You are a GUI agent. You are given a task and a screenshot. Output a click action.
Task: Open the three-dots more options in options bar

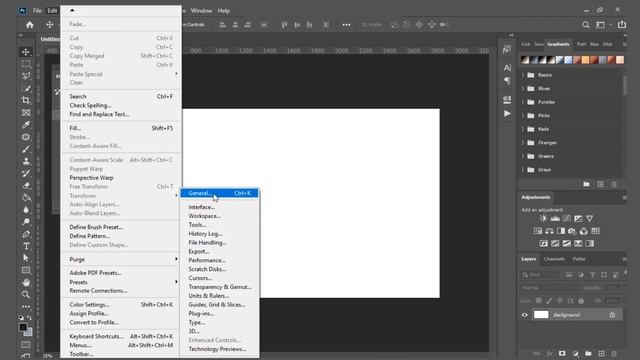coord(346,25)
